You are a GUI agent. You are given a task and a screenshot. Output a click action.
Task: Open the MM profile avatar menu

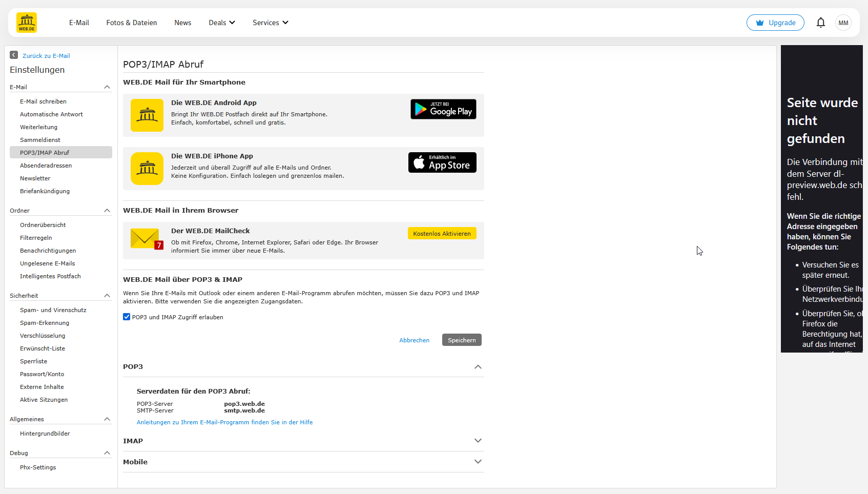point(843,23)
